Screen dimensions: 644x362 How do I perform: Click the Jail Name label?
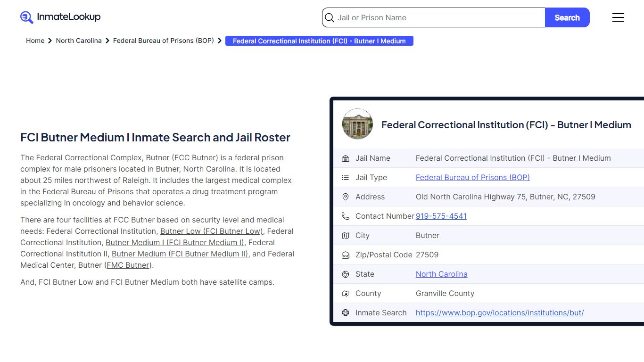click(373, 158)
